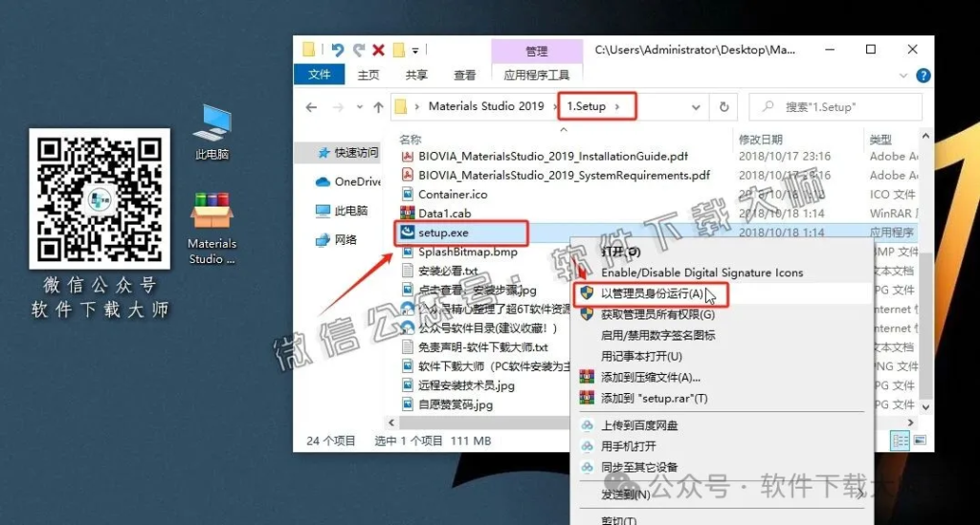Select 网络 in the navigation pane
Viewport: 980px width, 525px height.
click(x=336, y=239)
